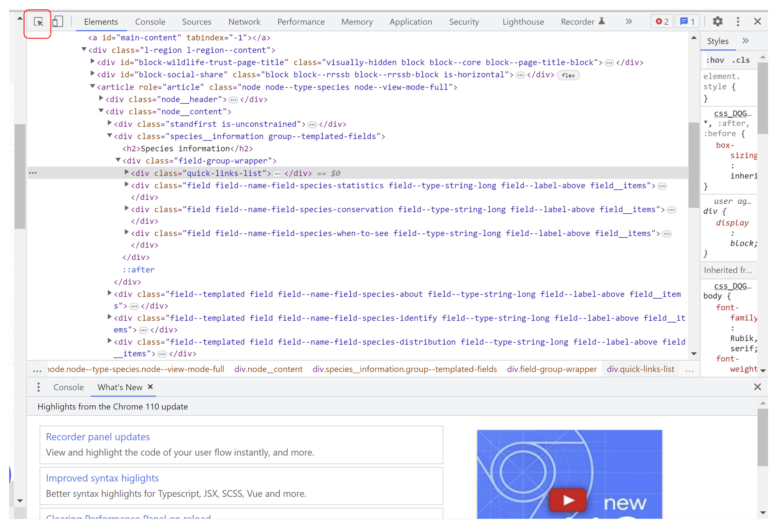Show more Styles pane tabs chevron

pyautogui.click(x=746, y=41)
